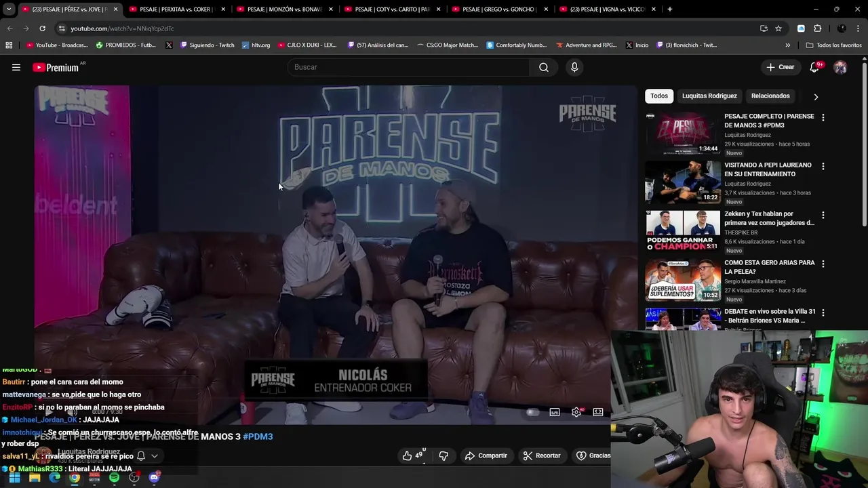Viewport: 868px width, 488px height.
Task: Open the tab search dropdown arrow
Action: [x=9, y=9]
